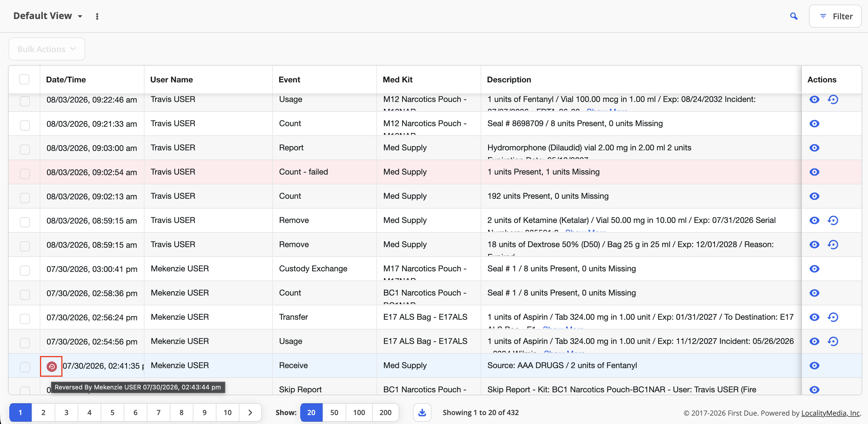This screenshot has width=868, height=424.
Task: Show 100 rows per page
Action: pyautogui.click(x=359, y=412)
